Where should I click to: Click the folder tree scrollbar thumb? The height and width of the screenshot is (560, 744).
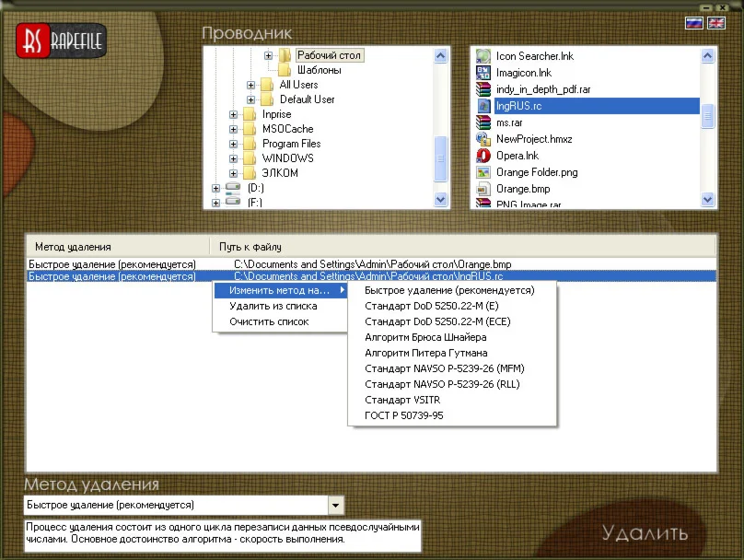click(440, 158)
